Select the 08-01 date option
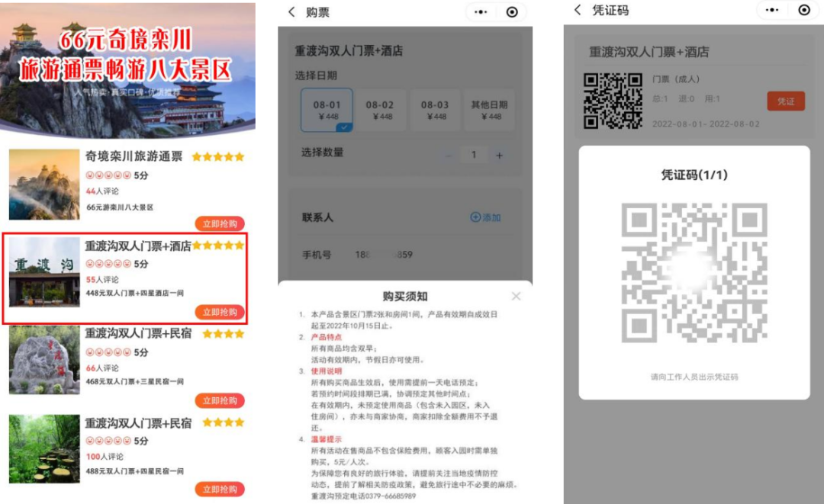 click(x=327, y=110)
